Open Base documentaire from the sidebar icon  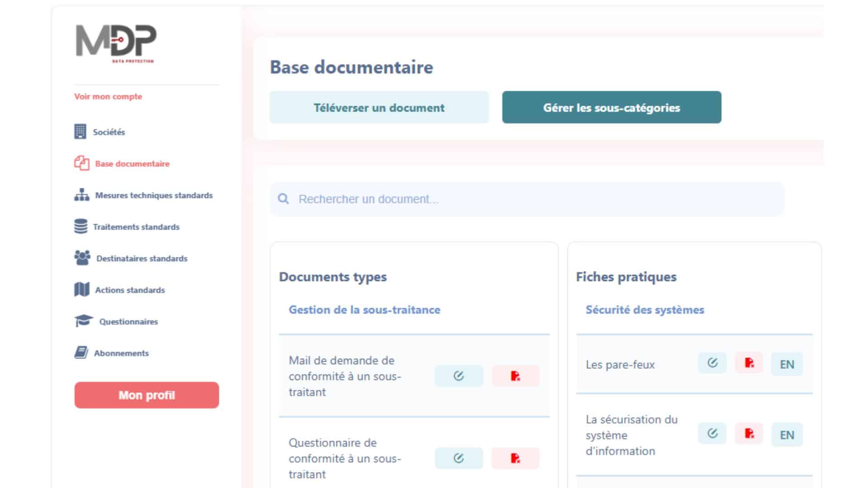[x=80, y=164]
